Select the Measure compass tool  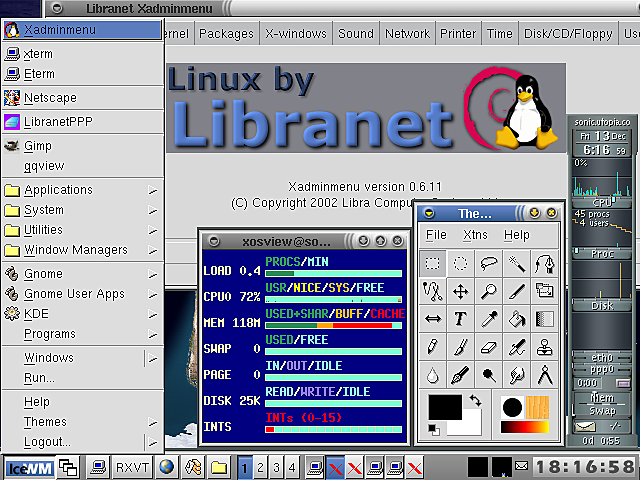pos(544,375)
